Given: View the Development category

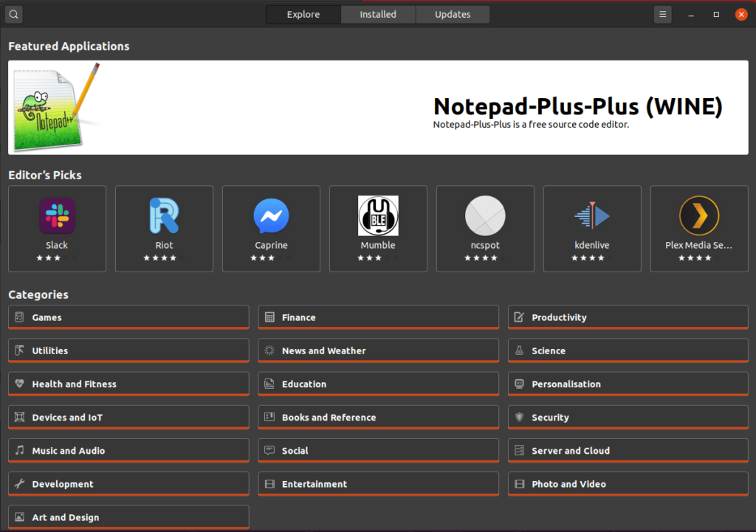Looking at the screenshot, I should (128, 483).
